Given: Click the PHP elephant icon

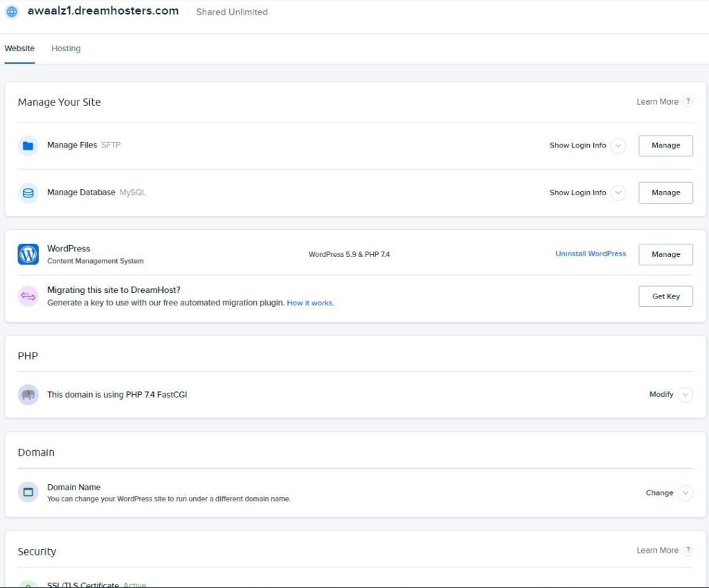Looking at the screenshot, I should [28, 395].
